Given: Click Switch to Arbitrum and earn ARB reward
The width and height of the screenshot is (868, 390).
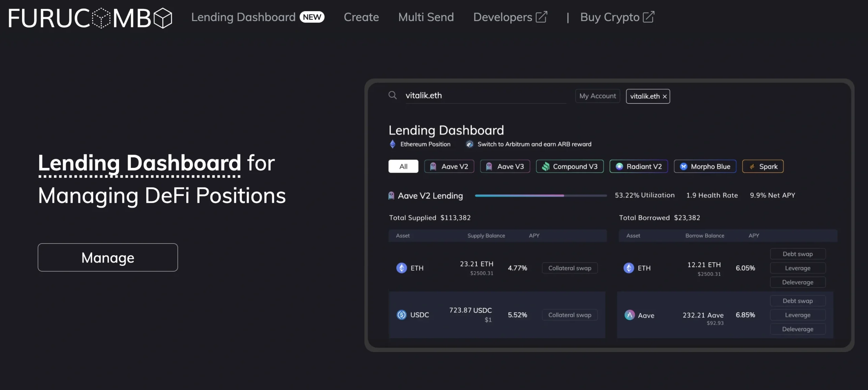Looking at the screenshot, I should click(534, 144).
